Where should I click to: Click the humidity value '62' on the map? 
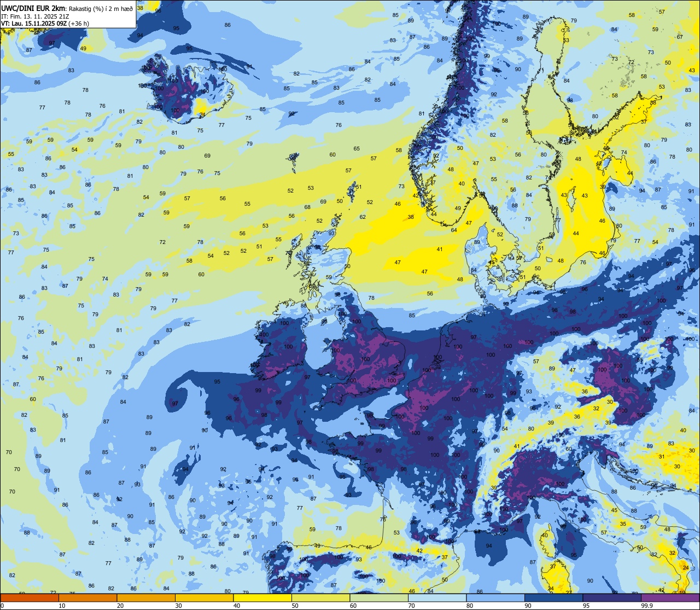pyautogui.click(x=363, y=217)
